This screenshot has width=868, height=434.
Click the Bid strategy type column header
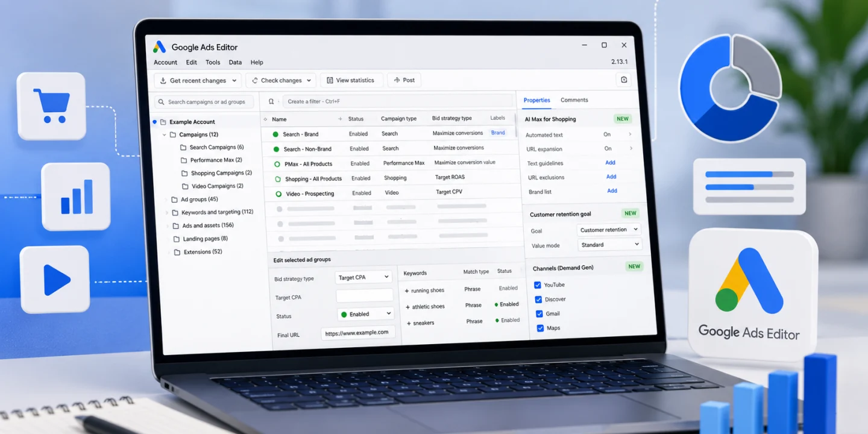[452, 118]
